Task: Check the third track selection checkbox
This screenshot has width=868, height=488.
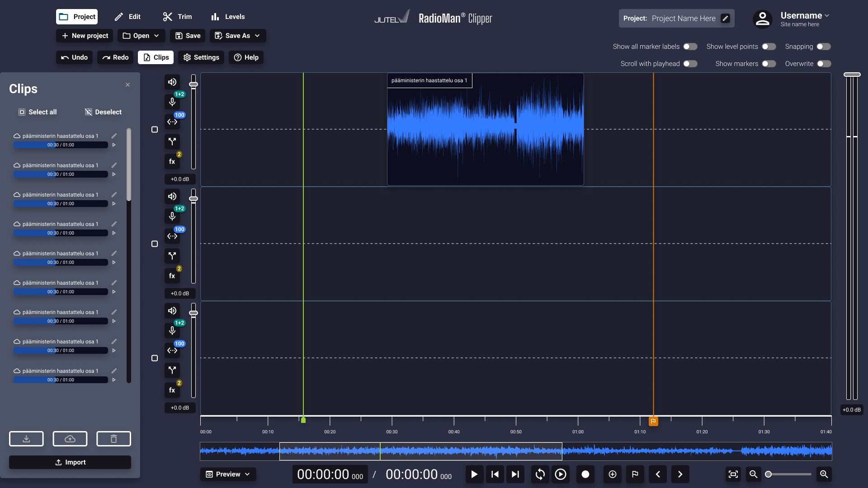Action: pyautogui.click(x=155, y=358)
